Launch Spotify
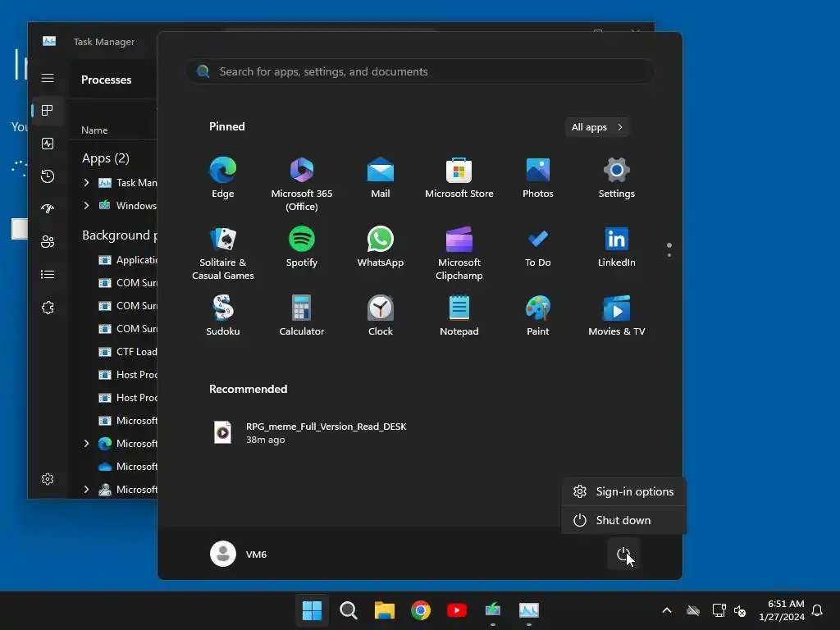Image resolution: width=840 pixels, height=630 pixels. (302, 246)
